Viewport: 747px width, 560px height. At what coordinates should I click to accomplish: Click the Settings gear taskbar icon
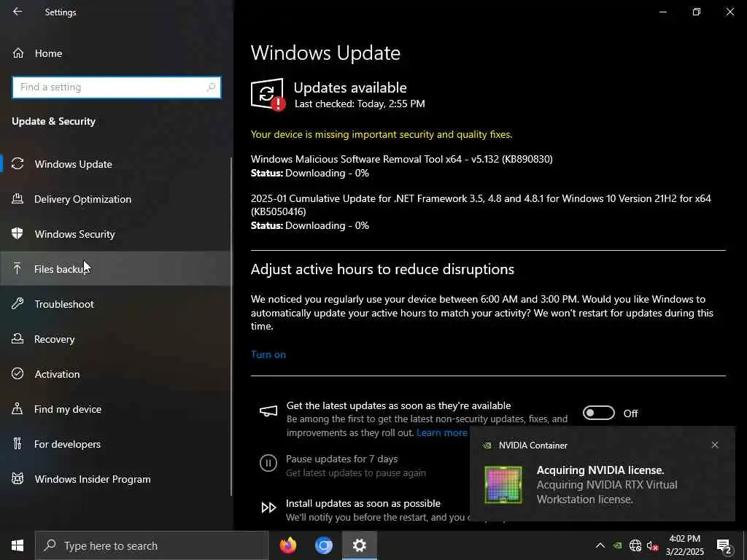coord(359,545)
